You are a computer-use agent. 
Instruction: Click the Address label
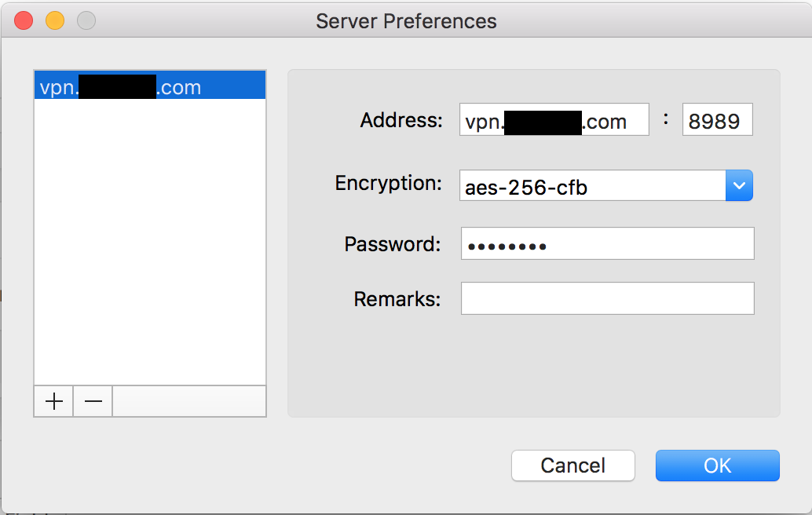point(401,120)
